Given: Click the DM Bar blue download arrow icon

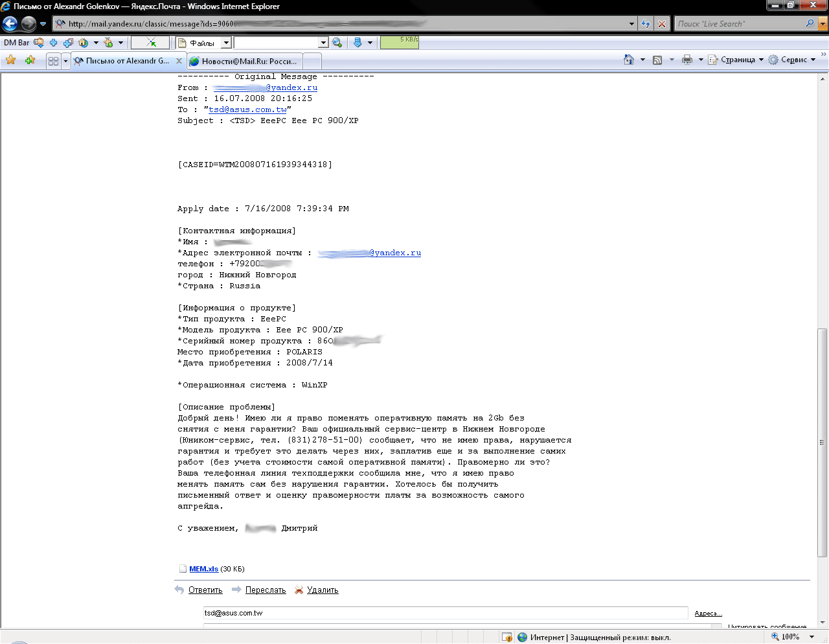Looking at the screenshot, I should (357, 43).
